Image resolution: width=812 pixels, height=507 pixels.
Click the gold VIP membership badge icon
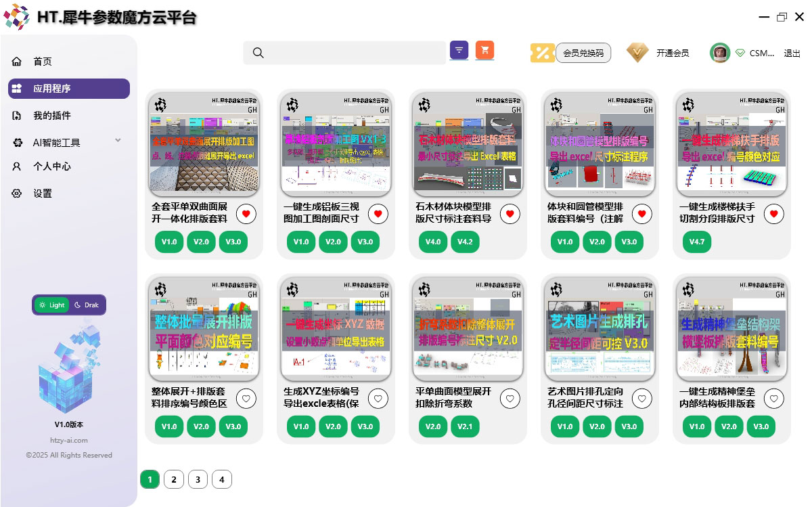(x=636, y=53)
